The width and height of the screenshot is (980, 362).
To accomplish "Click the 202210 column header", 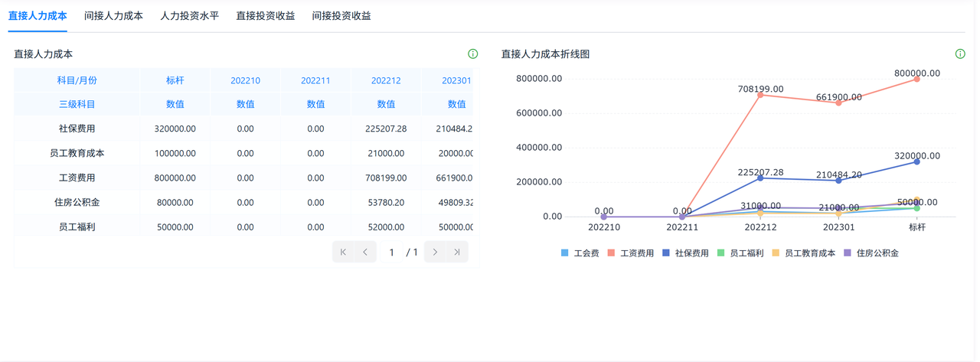I will tap(245, 80).
